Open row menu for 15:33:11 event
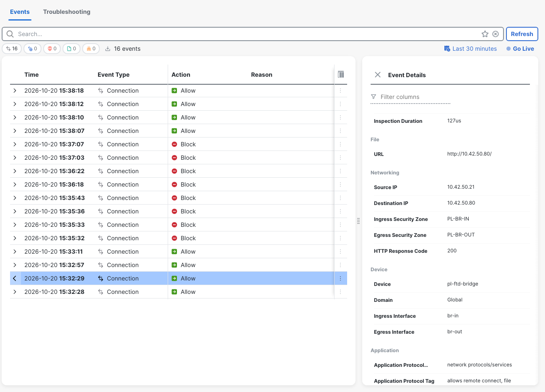Viewport: 545px width, 392px height. [x=340, y=252]
